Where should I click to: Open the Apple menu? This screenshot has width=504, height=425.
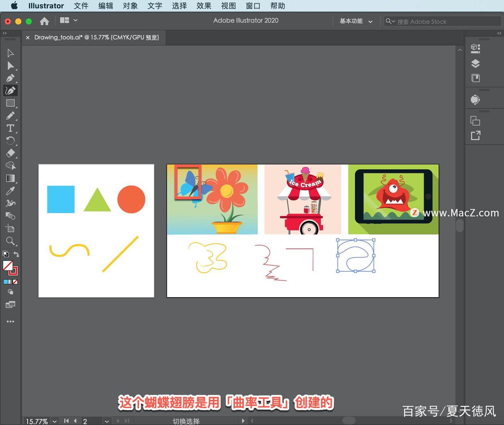14,6
